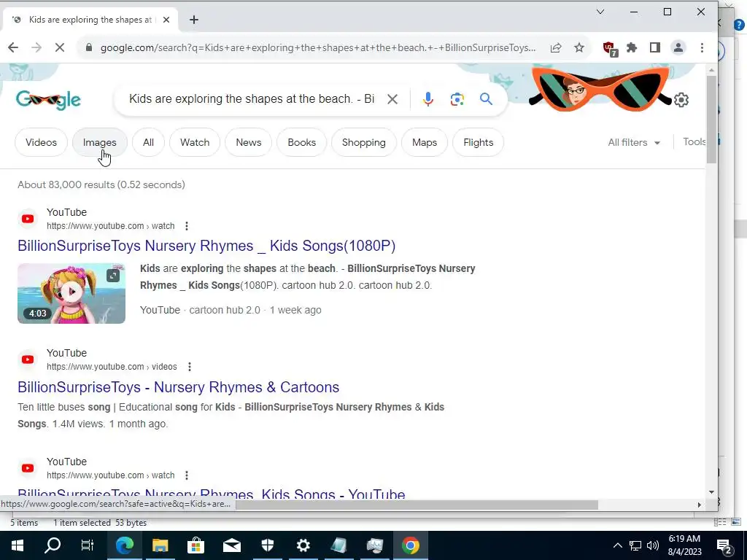Image resolution: width=747 pixels, height=560 pixels.
Task: Switch to the Videos filter
Action: [41, 142]
